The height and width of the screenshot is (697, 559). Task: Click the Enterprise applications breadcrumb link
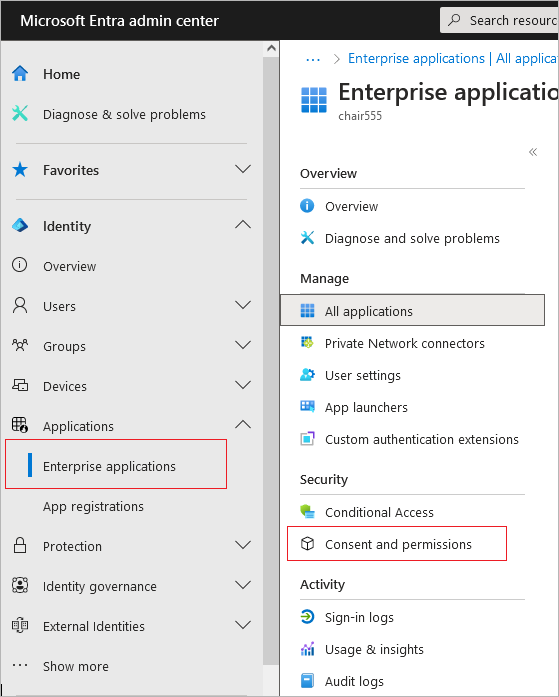(416, 59)
